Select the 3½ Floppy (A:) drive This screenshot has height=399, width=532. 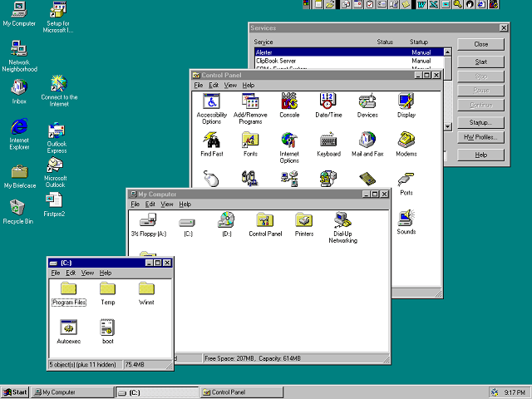click(x=149, y=224)
